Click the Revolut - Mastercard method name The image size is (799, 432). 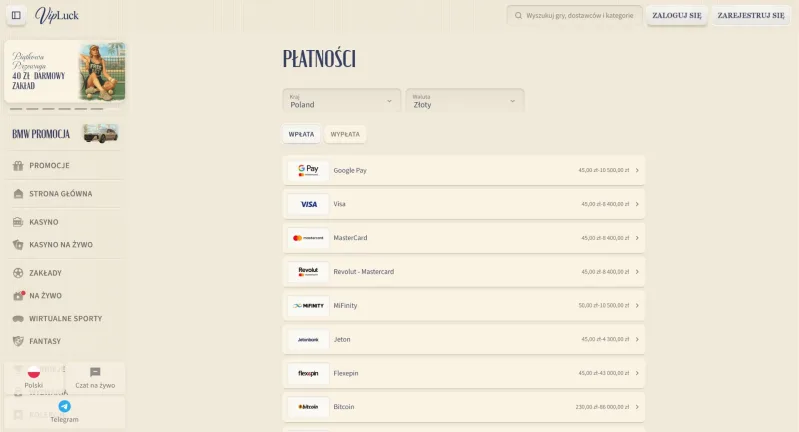click(364, 272)
